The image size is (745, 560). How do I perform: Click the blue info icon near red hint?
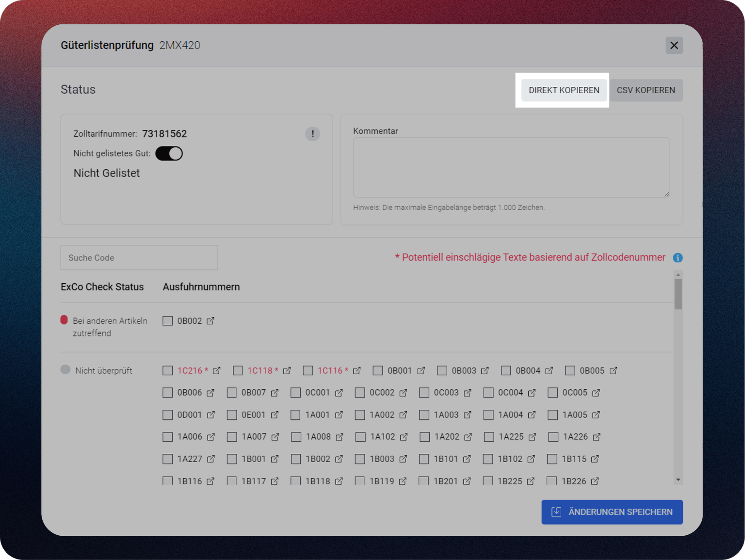[678, 258]
